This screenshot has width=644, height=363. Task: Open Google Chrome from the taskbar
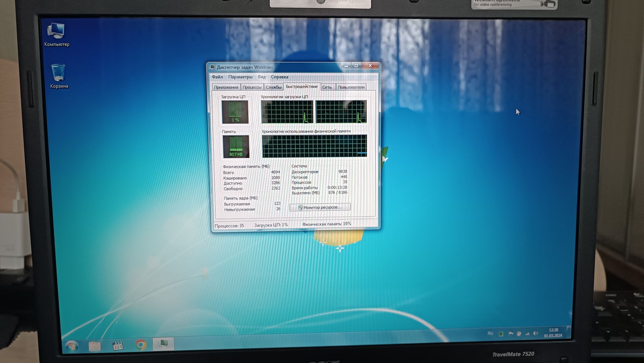[140, 345]
